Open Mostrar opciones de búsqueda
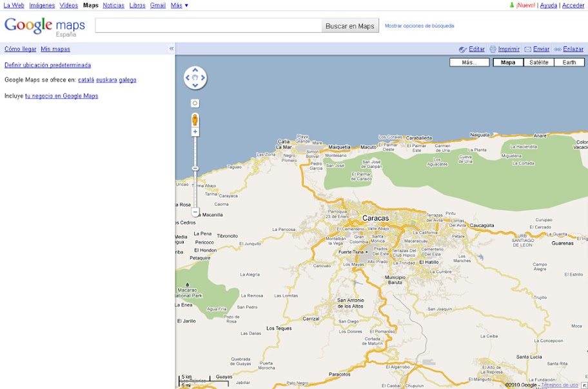 pos(419,26)
